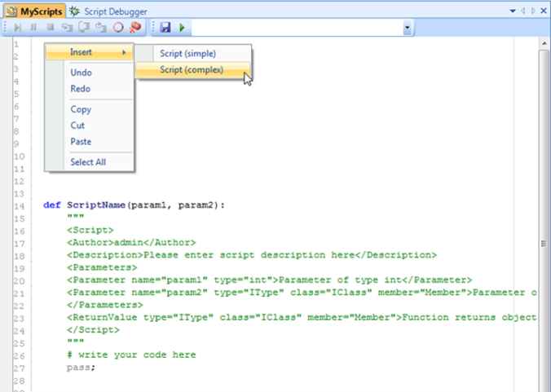
Task: Click the Script Debugger bug icon
Action: pyautogui.click(x=74, y=11)
